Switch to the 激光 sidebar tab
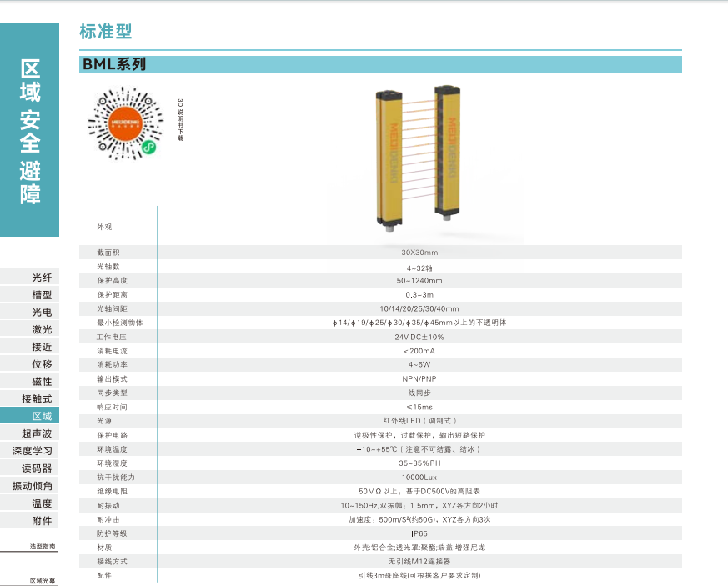Screen dimensions: 728x586 click(x=41, y=329)
